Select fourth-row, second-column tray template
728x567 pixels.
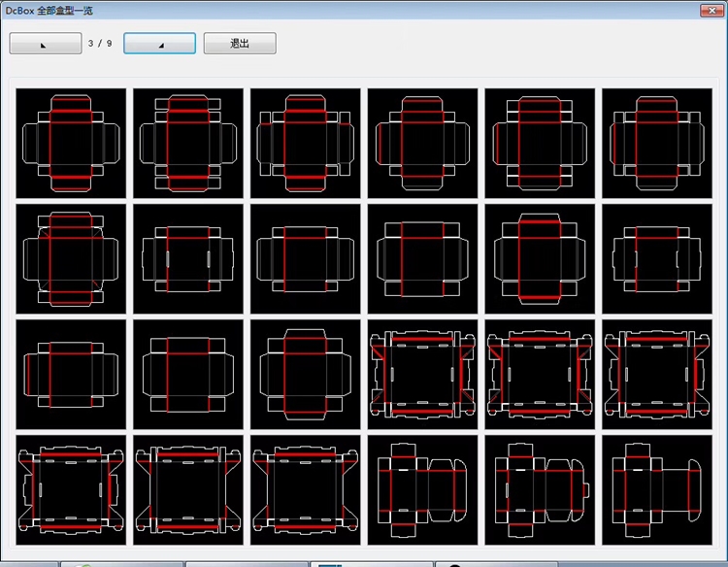pos(188,490)
